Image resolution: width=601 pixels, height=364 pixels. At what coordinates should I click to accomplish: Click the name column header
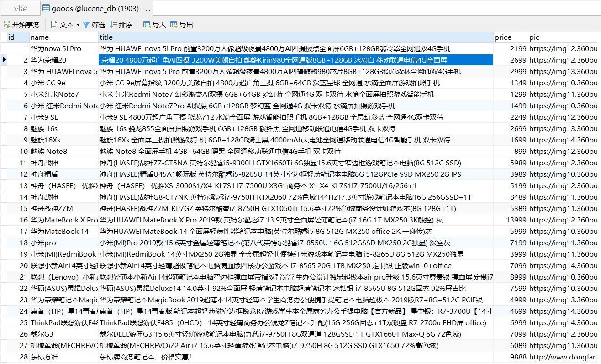pyautogui.click(x=64, y=37)
